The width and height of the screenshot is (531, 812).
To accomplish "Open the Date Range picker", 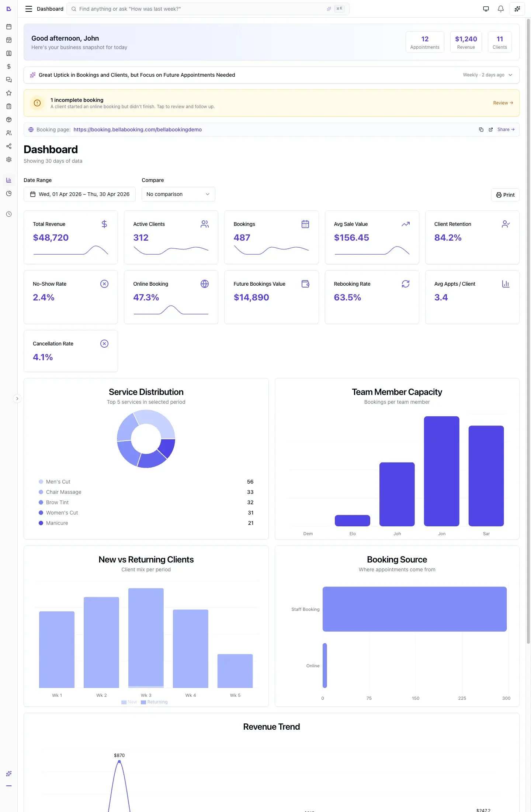I will click(80, 194).
